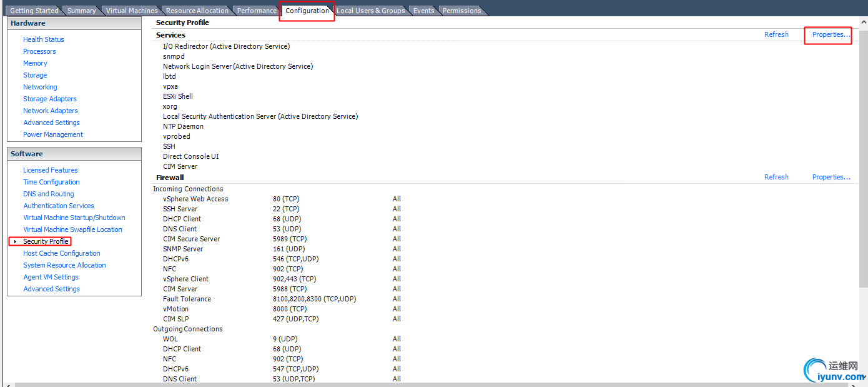Go to Storage in the Hardware panel
This screenshot has width=868, height=387.
pyautogui.click(x=35, y=75)
